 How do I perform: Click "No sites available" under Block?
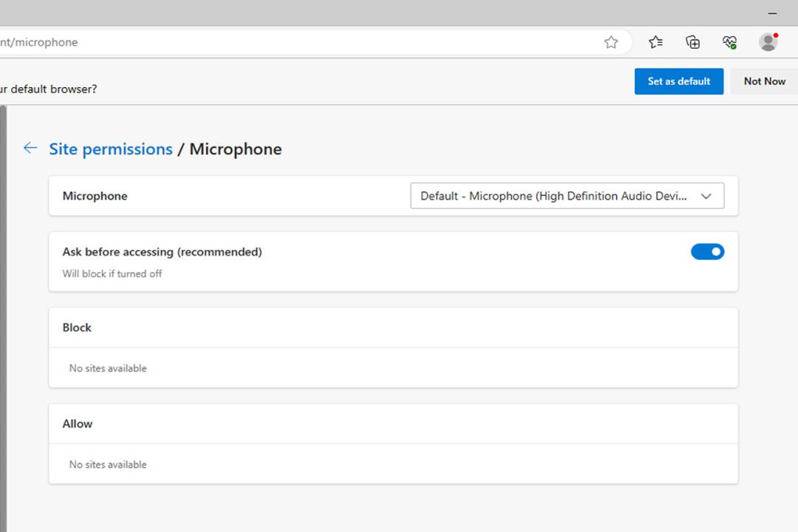click(108, 368)
